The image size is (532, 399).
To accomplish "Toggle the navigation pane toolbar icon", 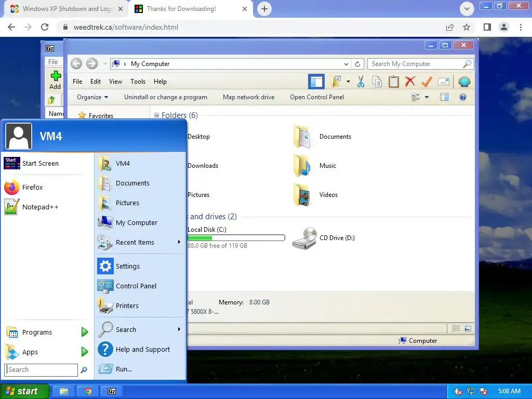I will click(x=316, y=82).
